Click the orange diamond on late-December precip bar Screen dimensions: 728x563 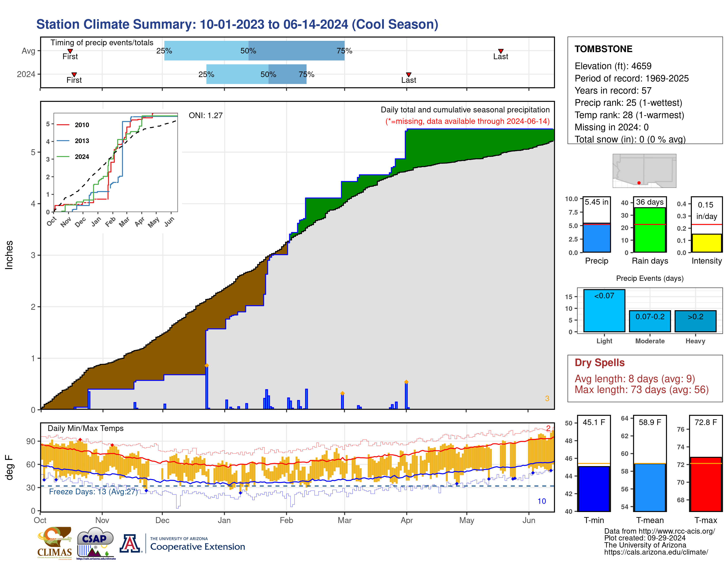(207, 366)
